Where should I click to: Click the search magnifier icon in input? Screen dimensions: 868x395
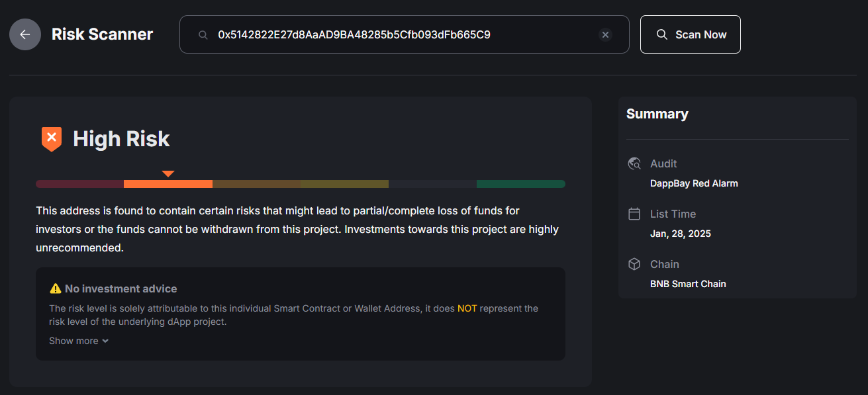[203, 34]
